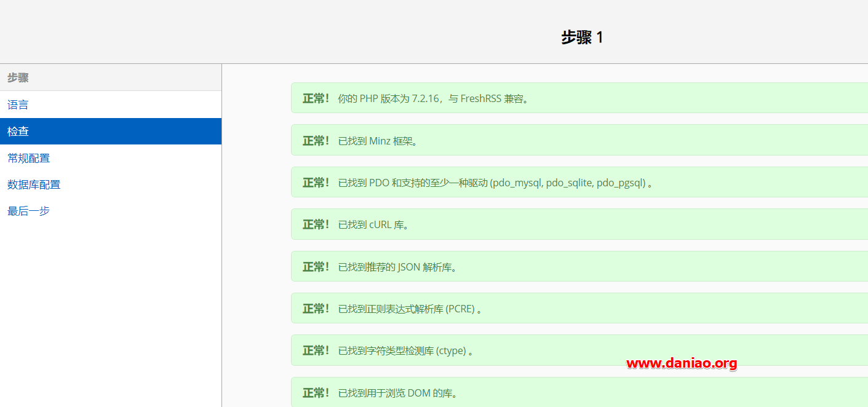Click 正常! label on the PHP version row

(316, 98)
